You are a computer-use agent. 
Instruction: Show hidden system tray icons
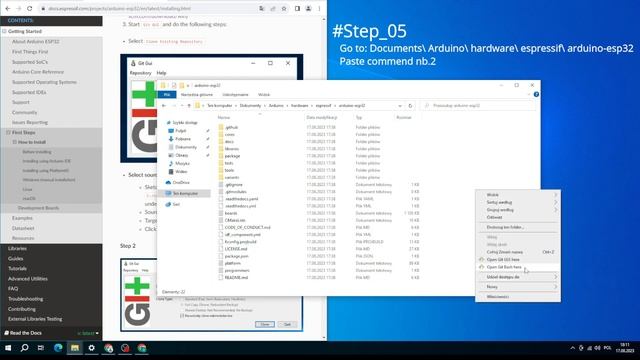click(x=572, y=348)
